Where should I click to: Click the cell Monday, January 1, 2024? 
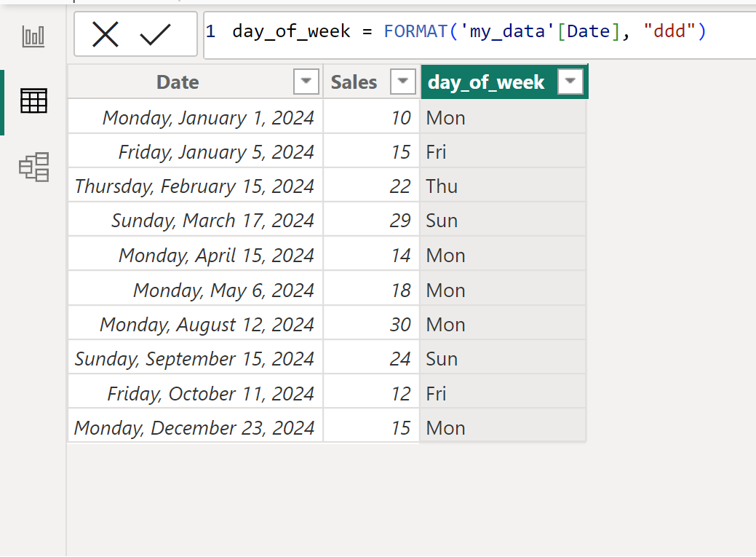point(195,118)
